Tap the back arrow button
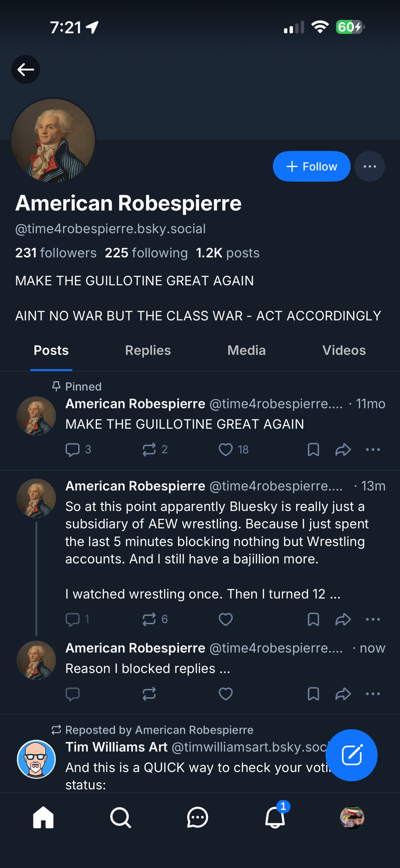Screen dimensions: 400x868 coord(26,69)
